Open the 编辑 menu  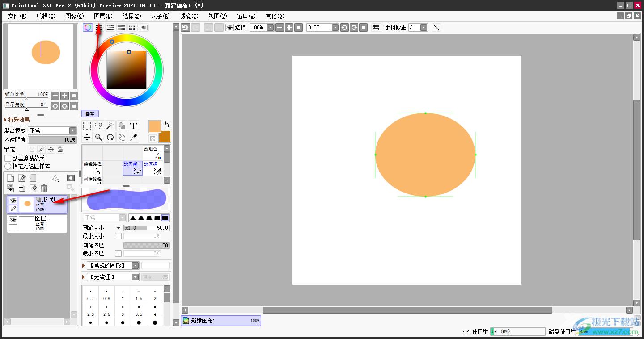click(x=46, y=16)
